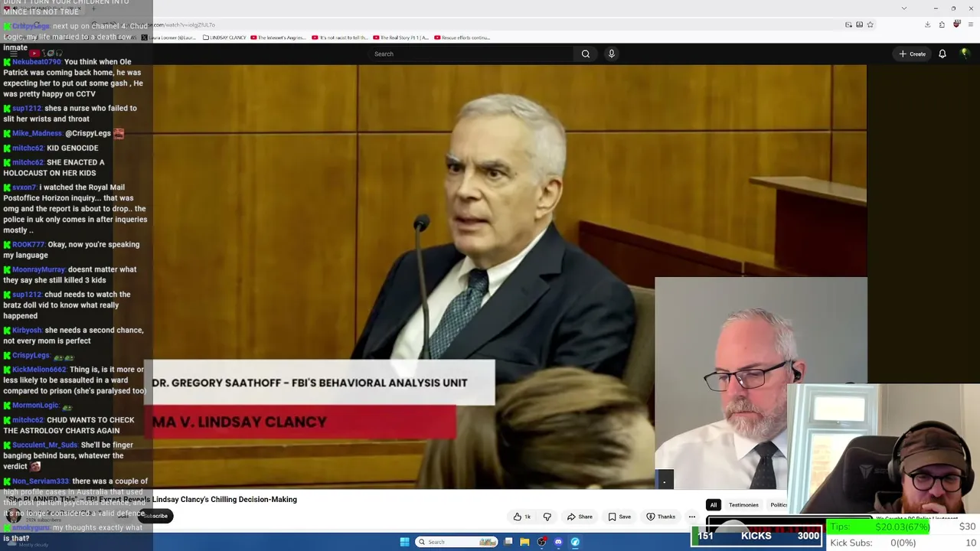Open File Explorer from the taskbar
This screenshot has height=551, width=980.
(x=524, y=542)
